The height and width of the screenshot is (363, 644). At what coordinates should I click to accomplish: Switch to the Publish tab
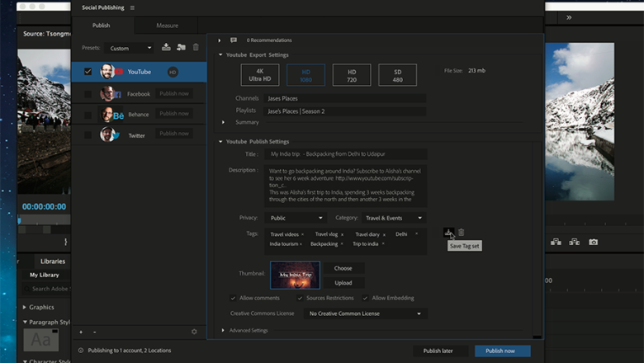(x=101, y=26)
